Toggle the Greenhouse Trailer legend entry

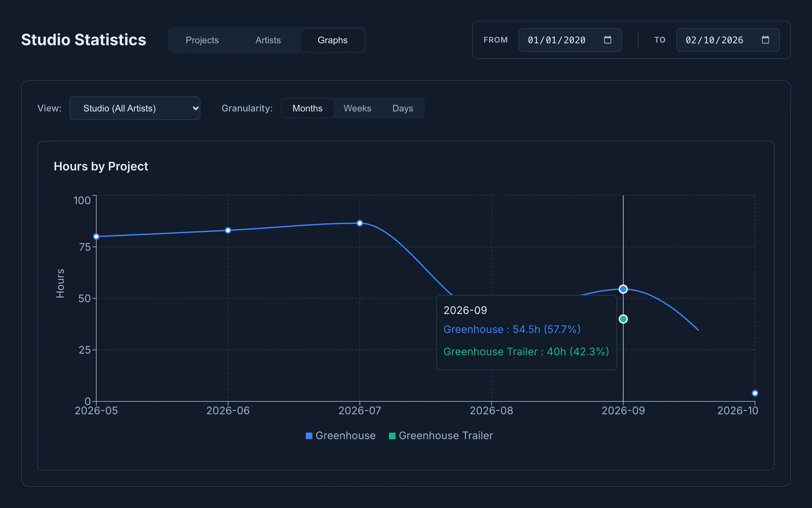[x=441, y=436]
